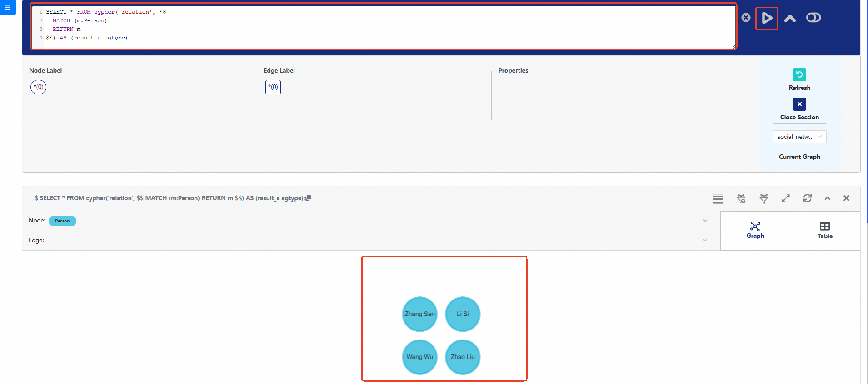
Task: Close the result frame
Action: coord(846,198)
